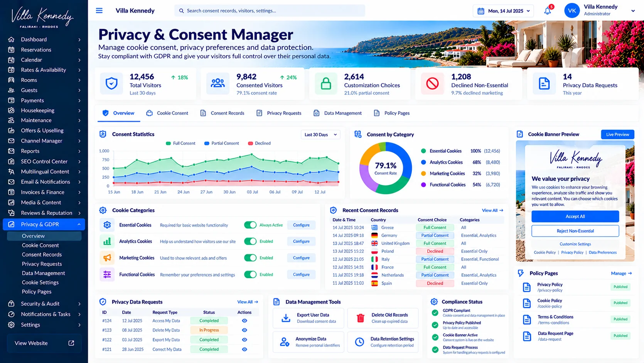This screenshot has height=363, width=644.
Task: Click the Anonymize Data person icon
Action: (x=285, y=342)
